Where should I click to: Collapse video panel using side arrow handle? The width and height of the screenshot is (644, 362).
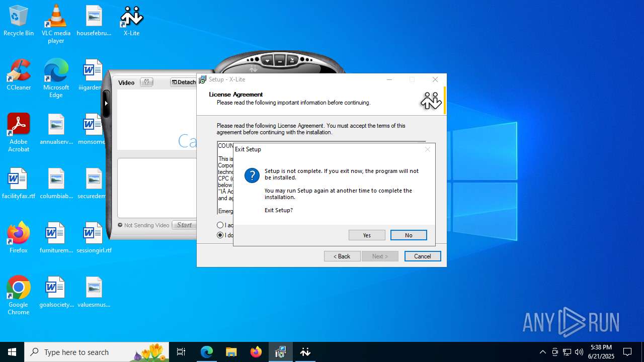(x=106, y=103)
